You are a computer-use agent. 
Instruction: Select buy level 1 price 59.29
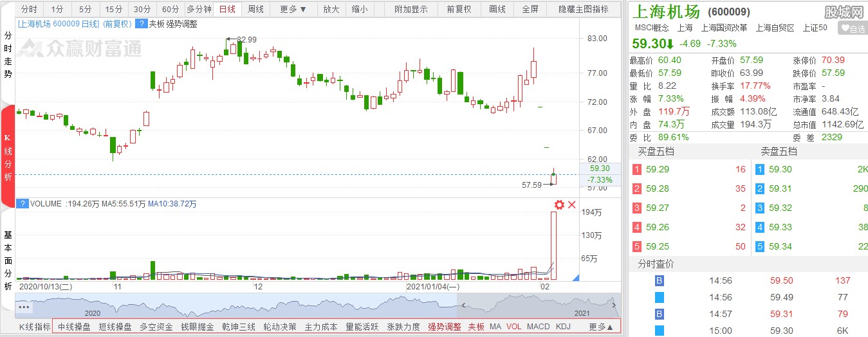coord(658,169)
